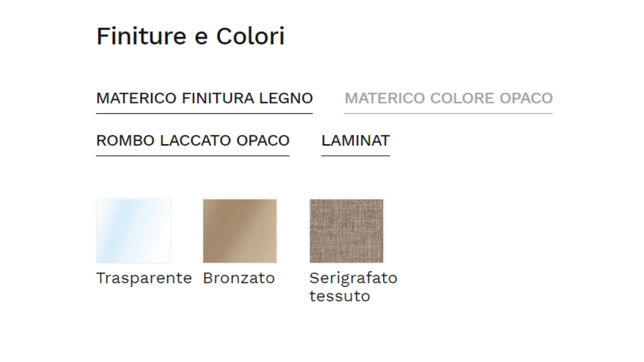Click the underline beneath Rombo Laccato Opaco
Screen dimensions: 644x362
point(193,156)
